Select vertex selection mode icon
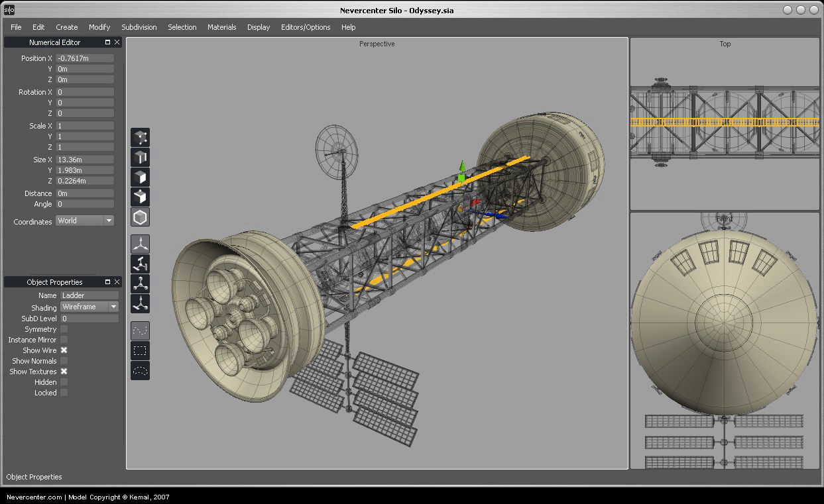The image size is (824, 504). [x=141, y=138]
